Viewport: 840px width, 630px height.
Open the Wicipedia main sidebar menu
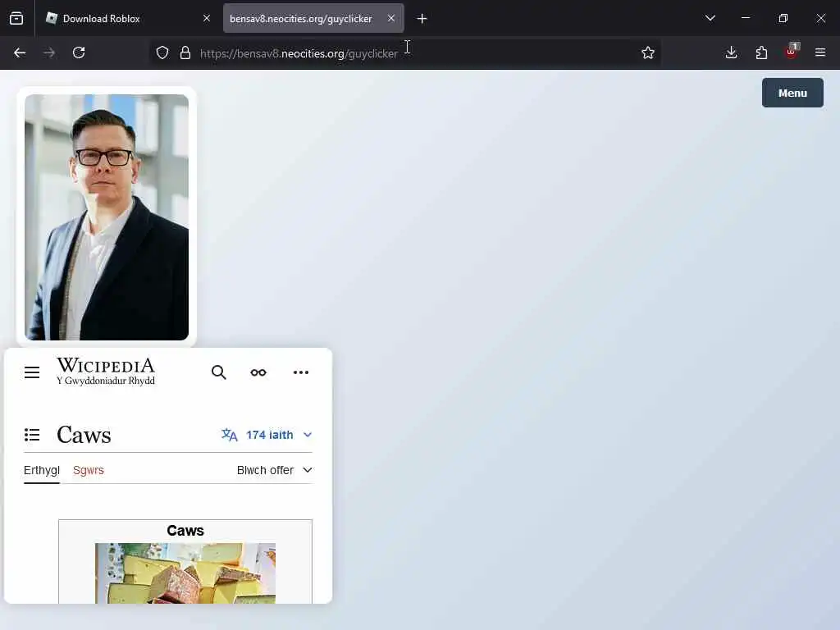coord(32,372)
